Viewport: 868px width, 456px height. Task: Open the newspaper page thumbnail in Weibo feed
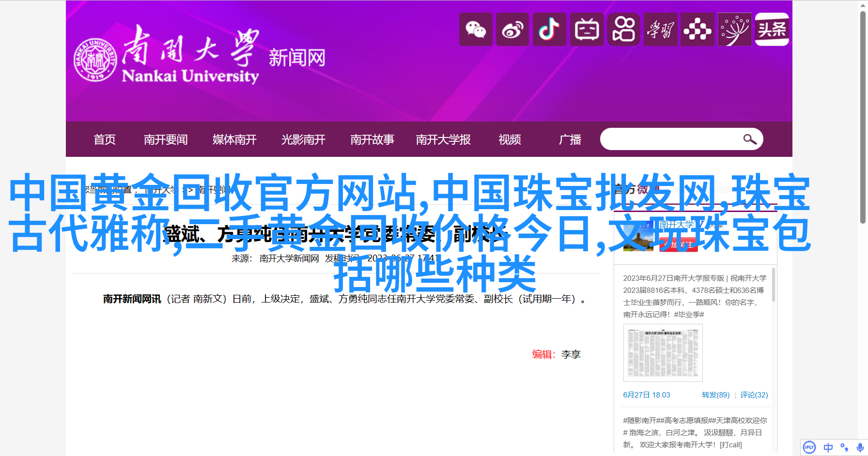(663, 353)
